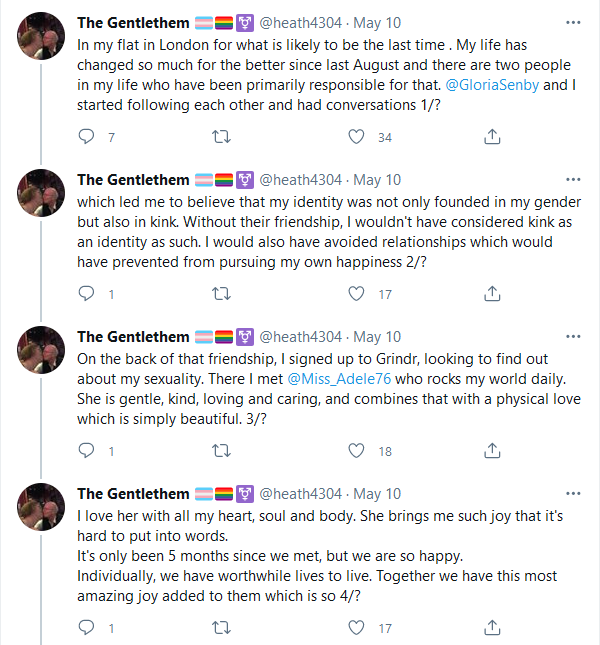Like the first tweet with 34 likes
Viewport: 600px width, 645px height.
click(x=356, y=137)
